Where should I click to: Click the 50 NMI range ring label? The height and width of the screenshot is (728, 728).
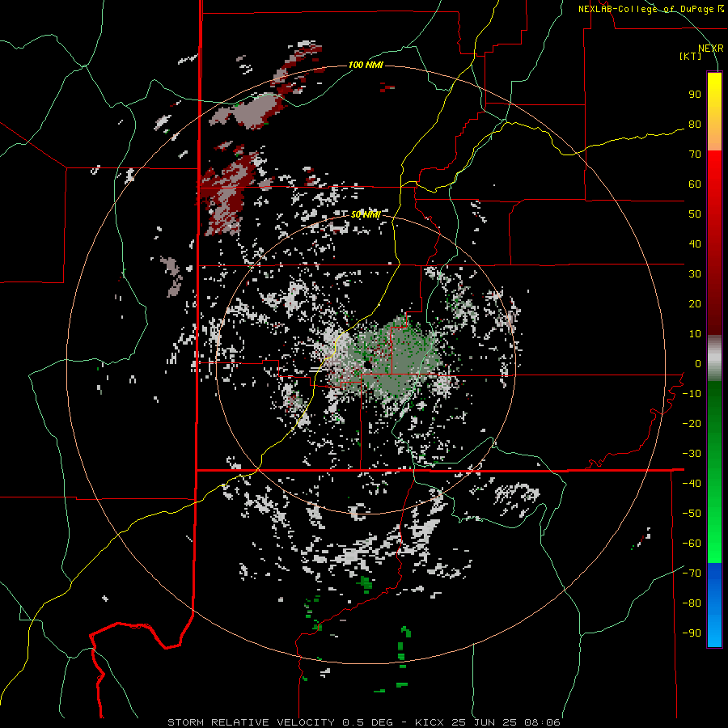(366, 214)
